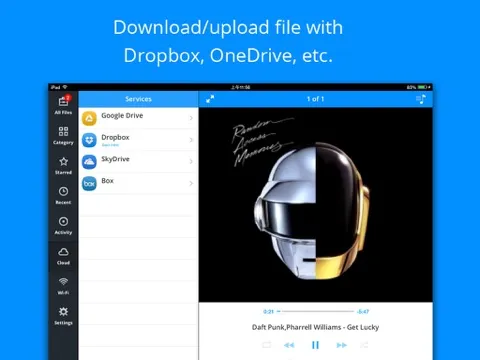Pause the playing song
This screenshot has width=480, height=360.
(315, 345)
